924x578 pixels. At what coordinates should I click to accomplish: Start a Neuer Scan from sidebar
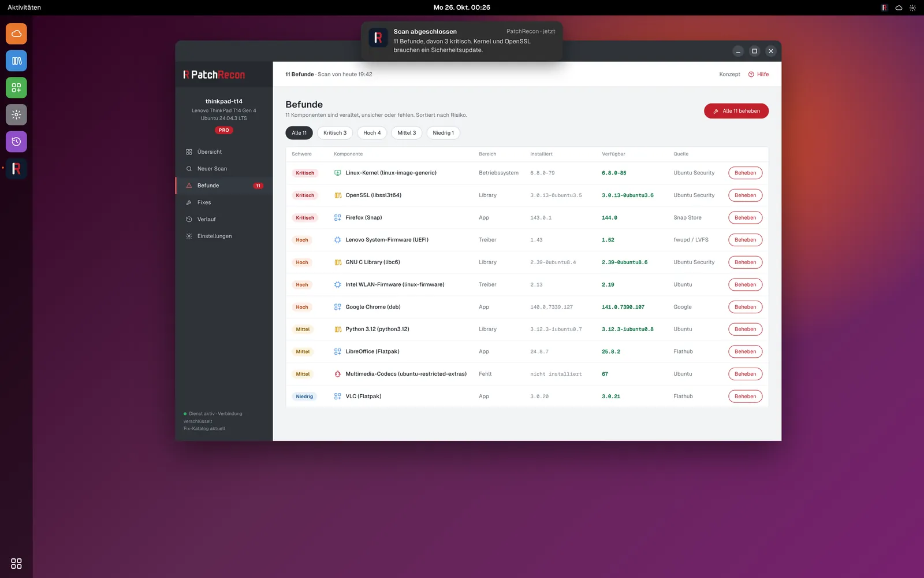(224, 169)
